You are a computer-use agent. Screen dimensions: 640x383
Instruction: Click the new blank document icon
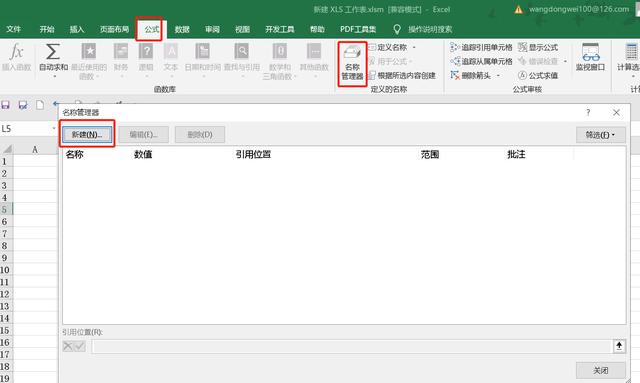point(40,105)
